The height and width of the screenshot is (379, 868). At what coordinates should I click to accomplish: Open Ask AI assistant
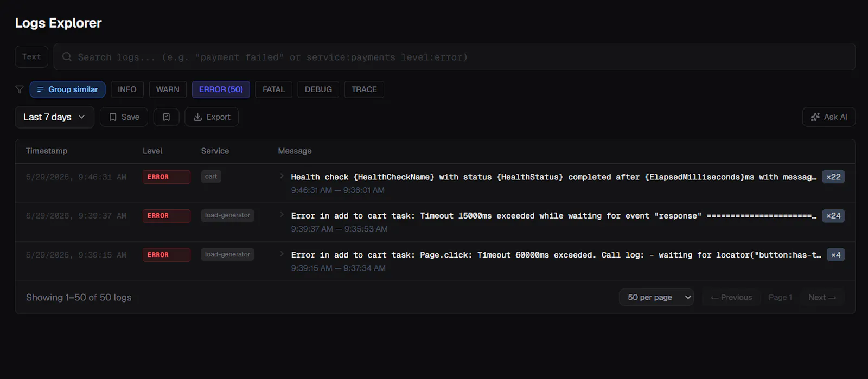click(829, 117)
